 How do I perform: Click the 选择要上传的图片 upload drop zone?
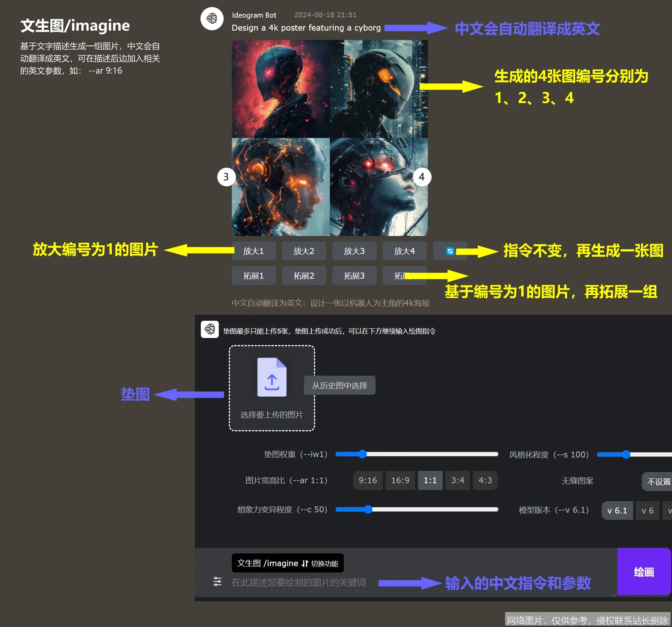(x=272, y=388)
